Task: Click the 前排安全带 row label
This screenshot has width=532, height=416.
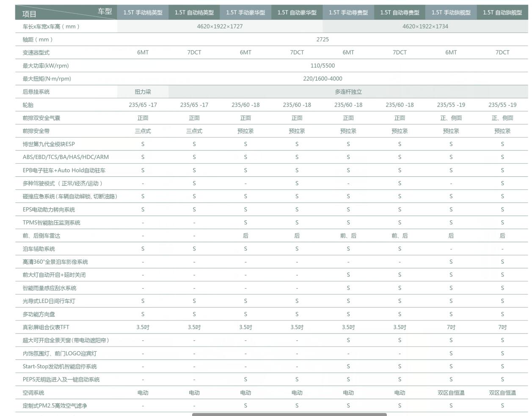Action: tap(36, 131)
